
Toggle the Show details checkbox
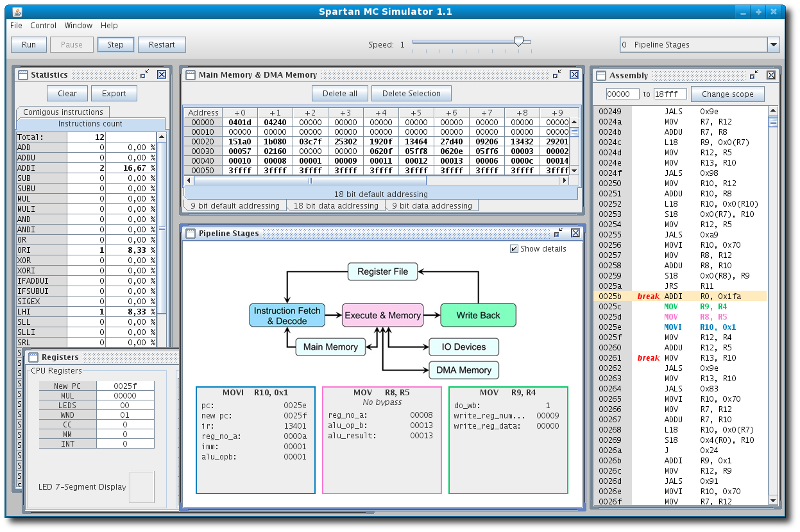514,249
